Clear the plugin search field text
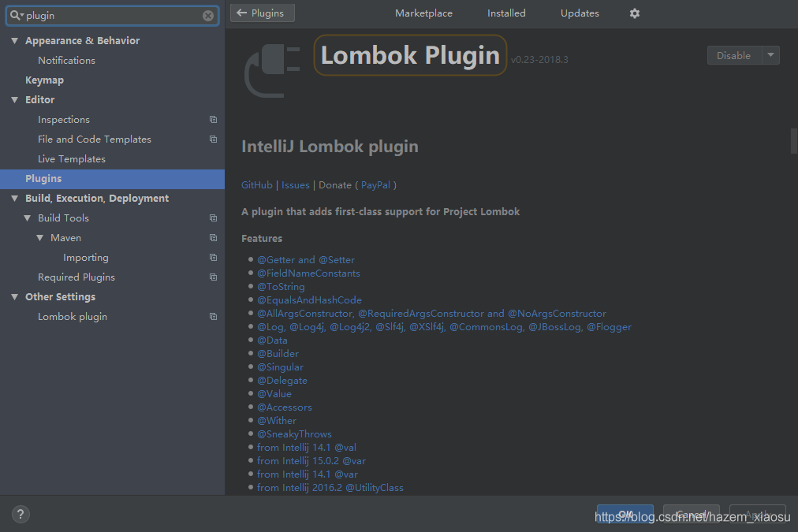This screenshot has width=798, height=532. (x=207, y=16)
